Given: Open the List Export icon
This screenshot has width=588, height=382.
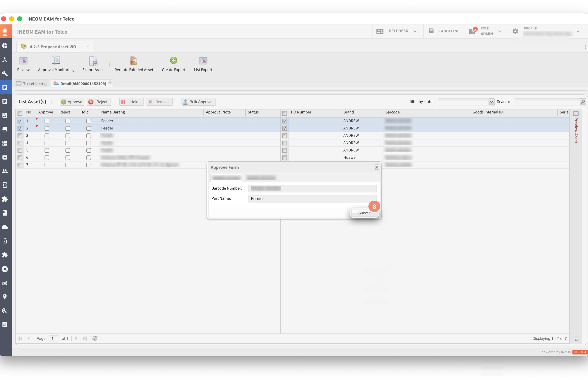Looking at the screenshot, I should [203, 61].
